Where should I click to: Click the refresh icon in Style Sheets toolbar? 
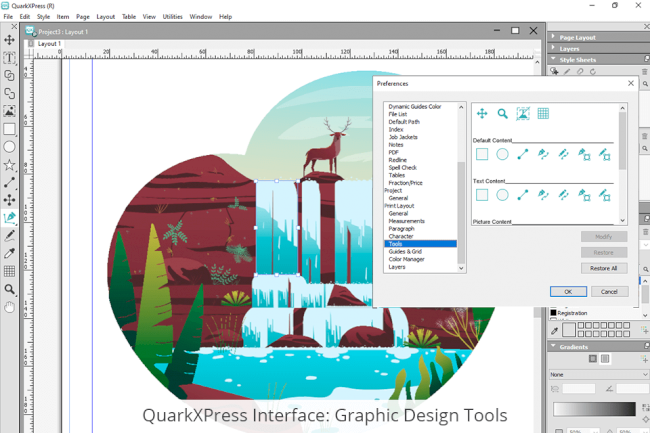point(593,71)
